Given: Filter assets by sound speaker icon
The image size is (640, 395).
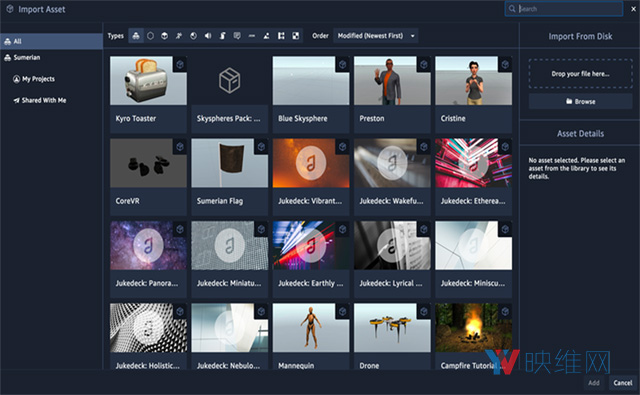Looking at the screenshot, I should pos(208,36).
